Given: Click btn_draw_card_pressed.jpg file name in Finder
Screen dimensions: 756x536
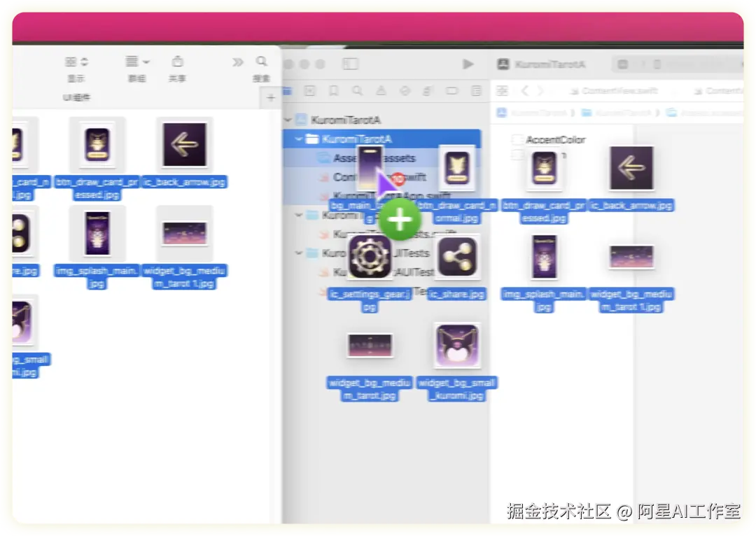Looking at the screenshot, I should [97, 188].
